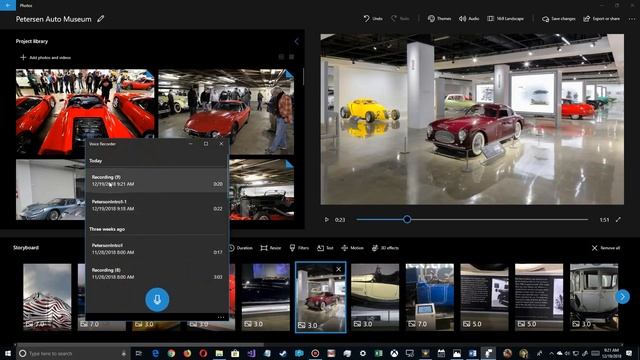Select the cream-colored car storyboard clip
640x360 pixels.
[375, 297]
